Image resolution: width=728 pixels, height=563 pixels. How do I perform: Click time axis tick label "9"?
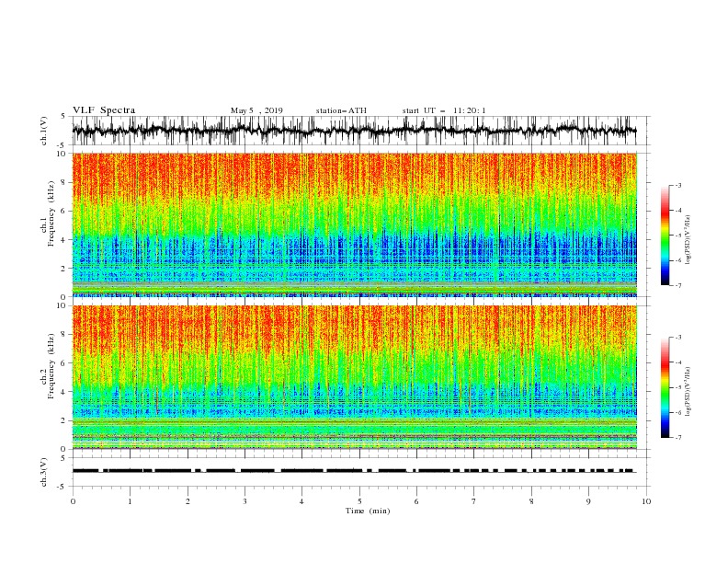point(588,501)
